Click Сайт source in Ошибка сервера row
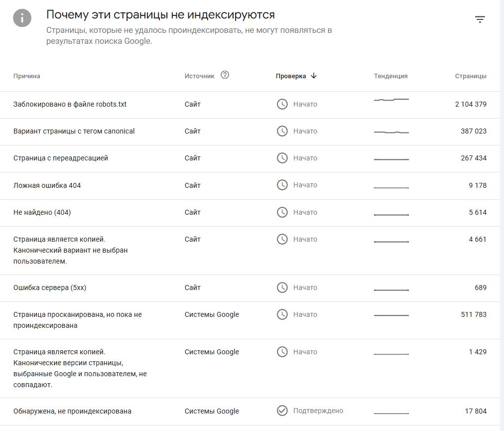Image resolution: width=504 pixels, height=431 pixels. point(193,287)
